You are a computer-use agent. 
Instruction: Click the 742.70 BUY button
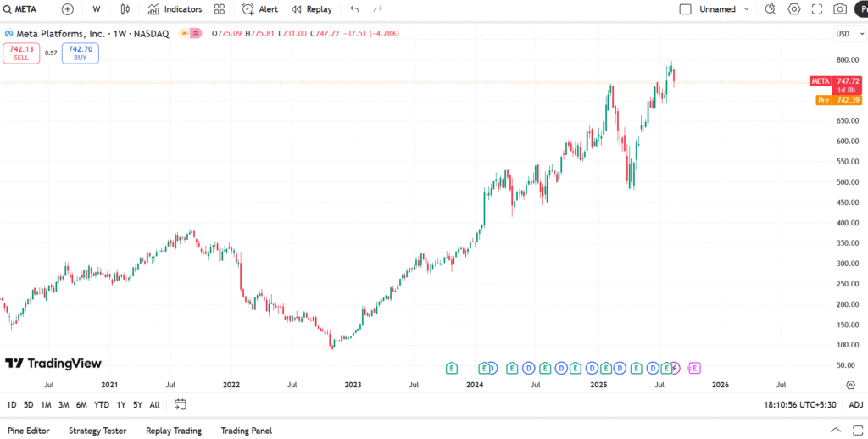(81, 53)
